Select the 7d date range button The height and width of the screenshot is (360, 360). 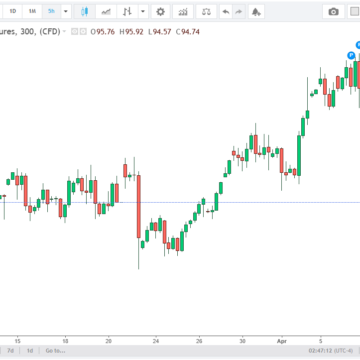click(x=11, y=351)
